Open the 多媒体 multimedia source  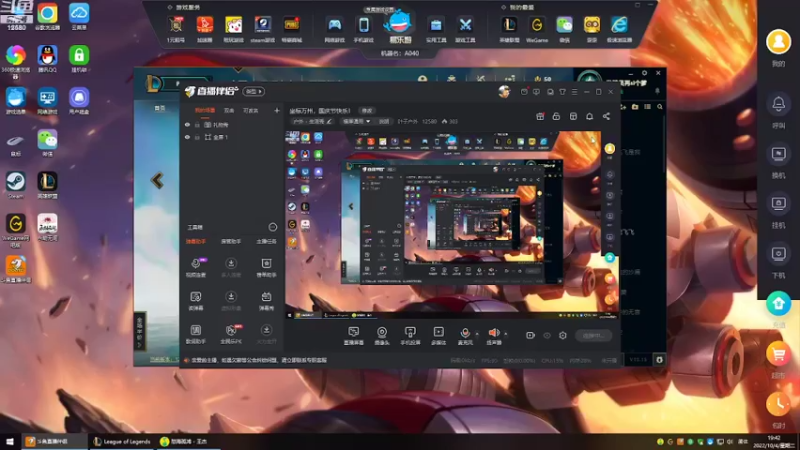click(x=438, y=336)
